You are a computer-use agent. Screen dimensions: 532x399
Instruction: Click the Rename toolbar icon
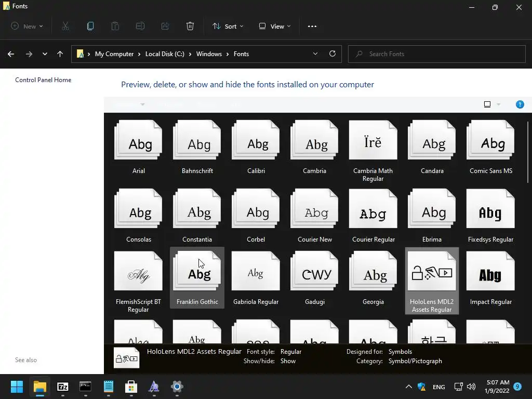140,26
